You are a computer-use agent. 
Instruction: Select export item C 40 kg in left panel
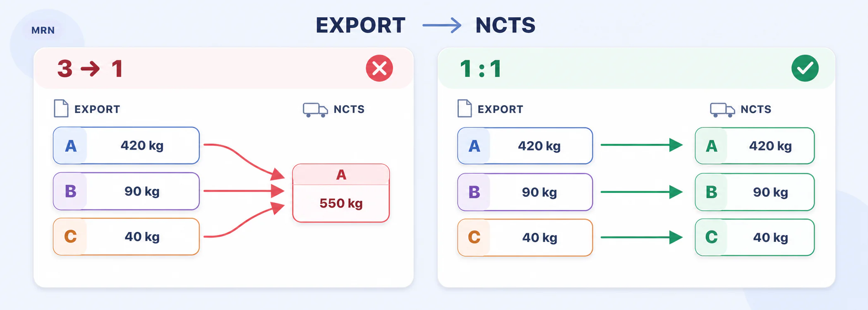click(x=126, y=237)
